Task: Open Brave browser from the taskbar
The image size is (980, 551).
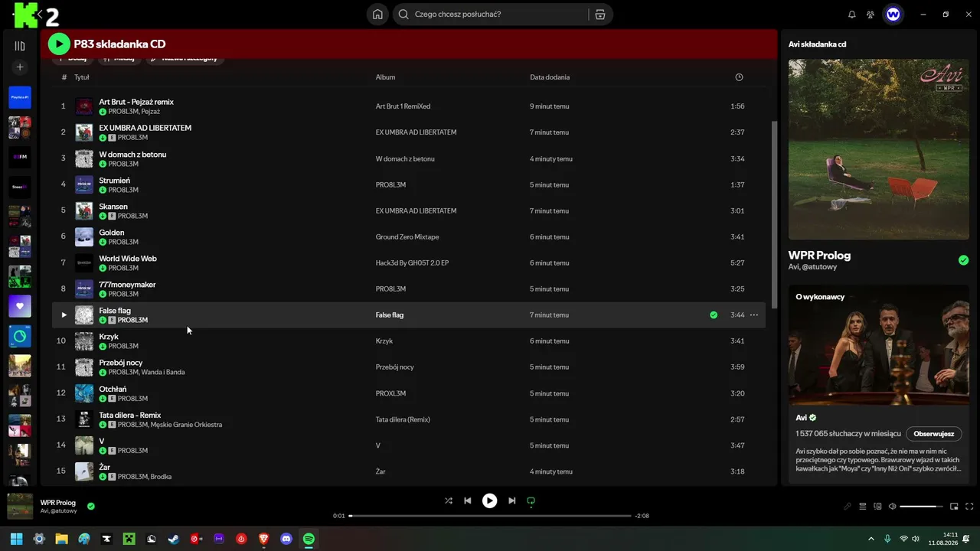Action: (264, 539)
